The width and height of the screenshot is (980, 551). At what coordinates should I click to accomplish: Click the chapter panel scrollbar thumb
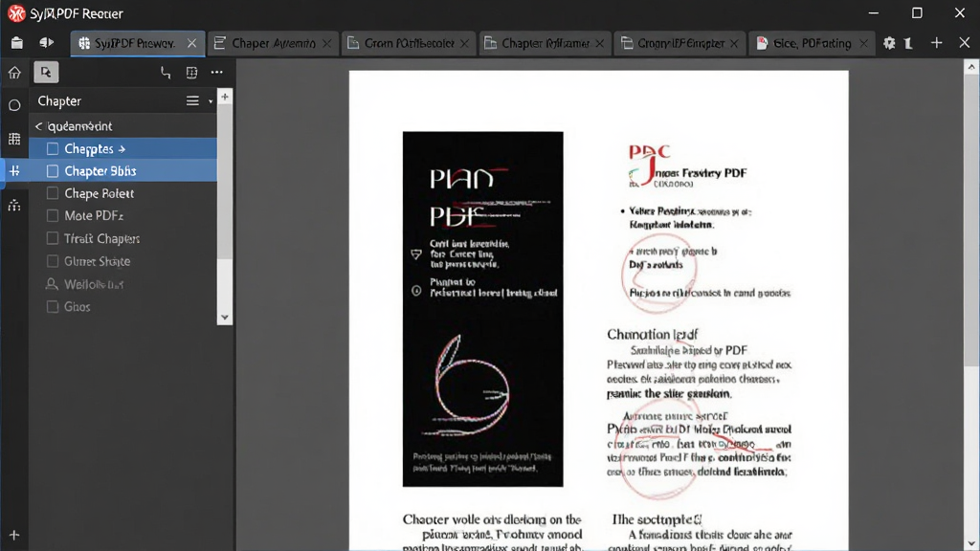225,181
